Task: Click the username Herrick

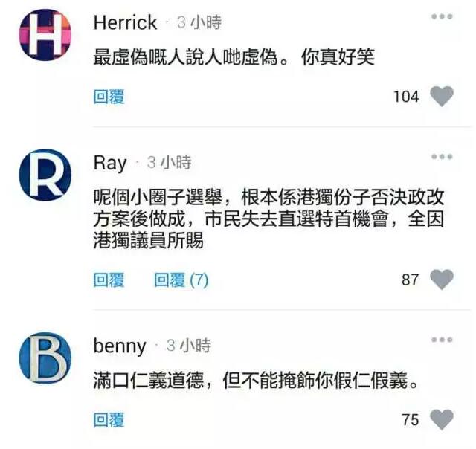Action: (125, 23)
